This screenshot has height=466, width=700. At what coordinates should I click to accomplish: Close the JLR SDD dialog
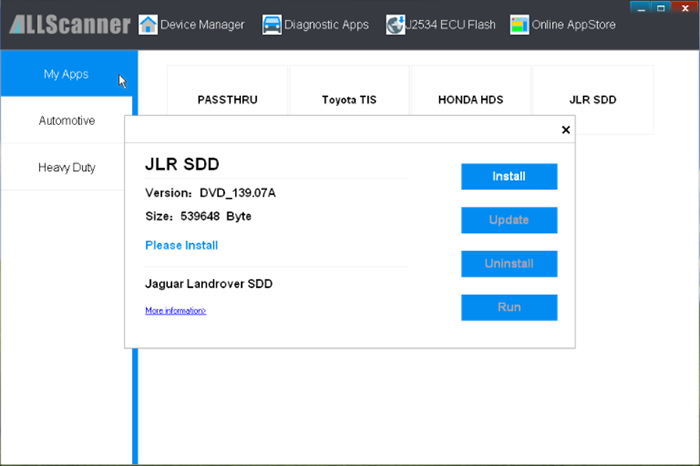[566, 129]
